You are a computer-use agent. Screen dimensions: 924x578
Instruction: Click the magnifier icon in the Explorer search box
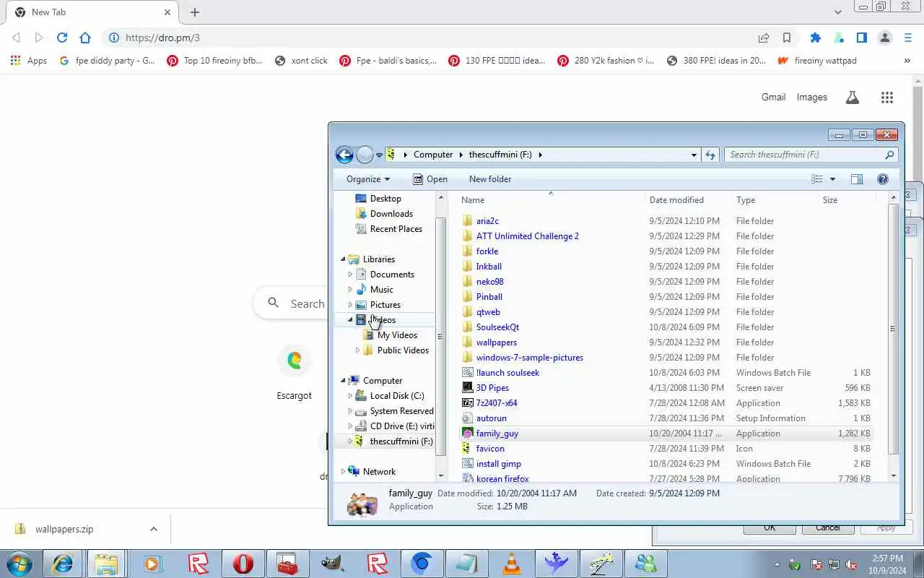point(889,155)
